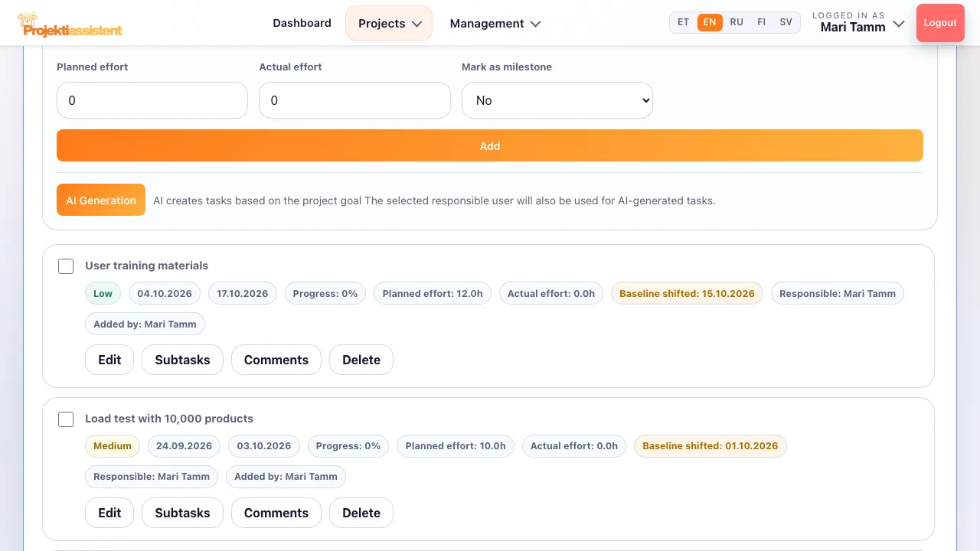980x551 pixels.
Task: Switch language to ET
Action: pyautogui.click(x=684, y=22)
